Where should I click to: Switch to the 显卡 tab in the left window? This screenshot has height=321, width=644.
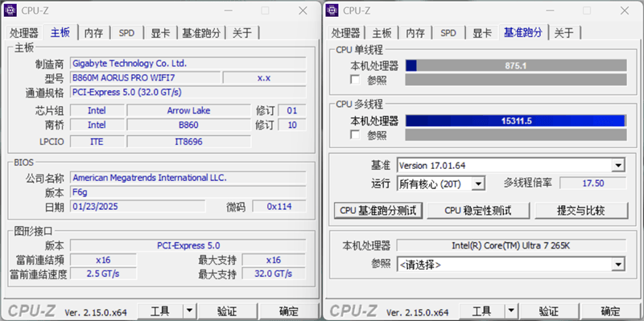[x=160, y=33]
